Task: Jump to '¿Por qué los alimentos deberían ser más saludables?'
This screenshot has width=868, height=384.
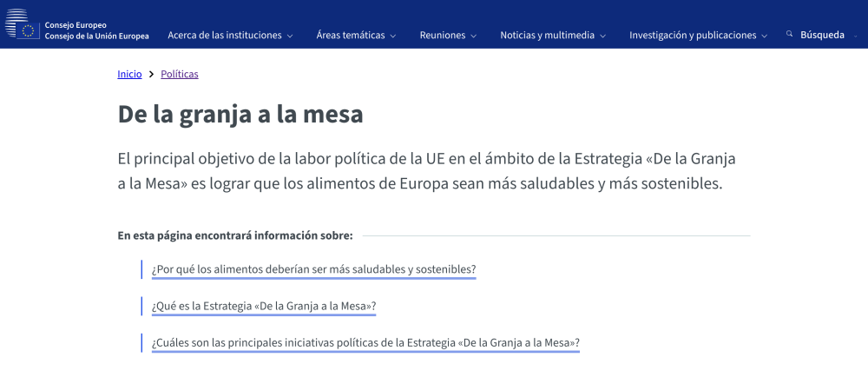Action: point(313,269)
